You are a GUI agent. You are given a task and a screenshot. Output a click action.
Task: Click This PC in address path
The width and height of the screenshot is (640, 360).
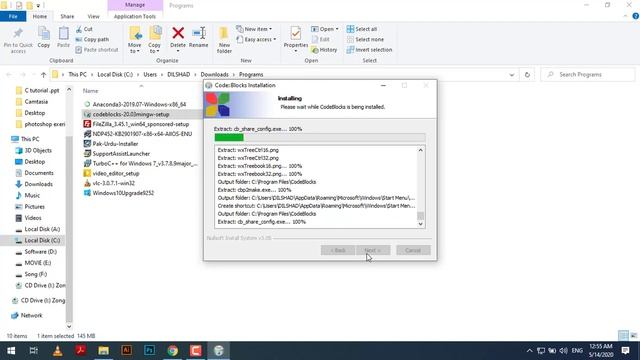(x=78, y=75)
